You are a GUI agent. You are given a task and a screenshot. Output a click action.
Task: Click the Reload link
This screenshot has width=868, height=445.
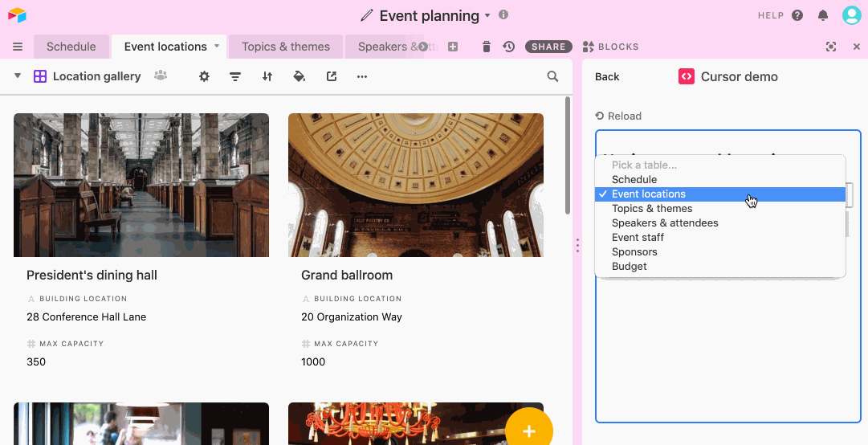(618, 116)
